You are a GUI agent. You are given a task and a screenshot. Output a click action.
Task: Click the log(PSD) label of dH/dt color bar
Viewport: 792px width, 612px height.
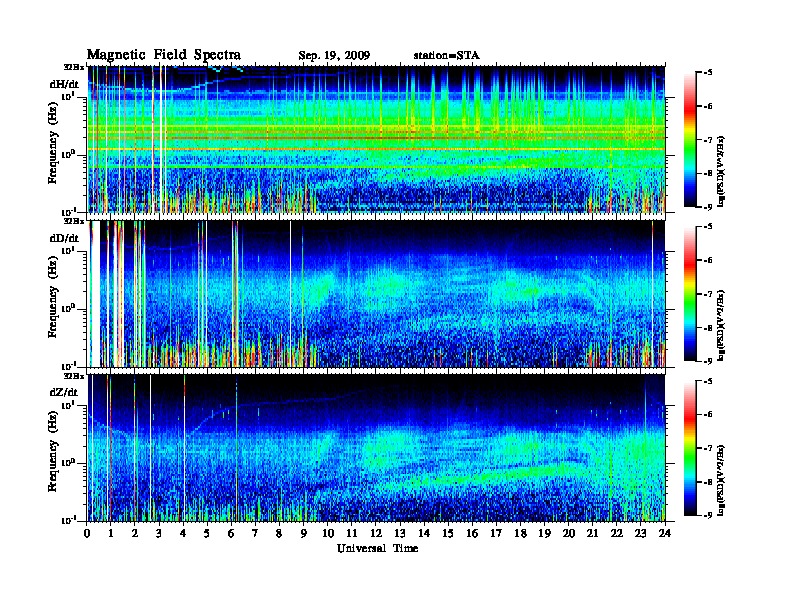[721, 171]
